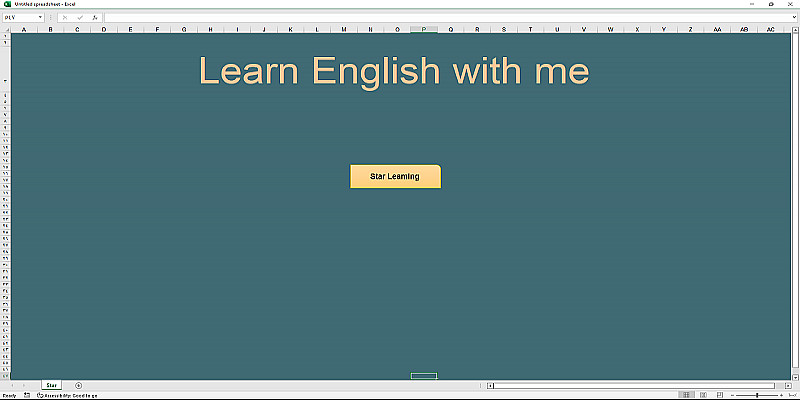This screenshot has width=800, height=400.
Task: Click the vertical scrollbar down arrow
Action: tap(795, 377)
